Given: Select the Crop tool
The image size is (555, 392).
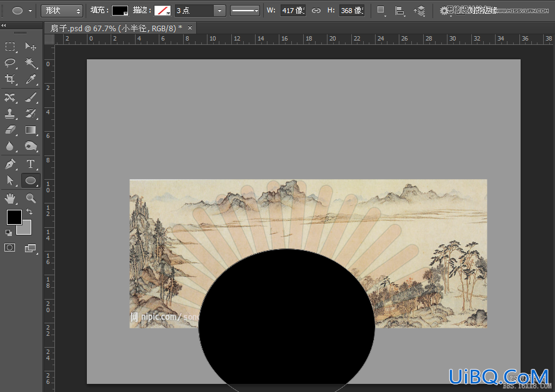Looking at the screenshot, I should (x=10, y=79).
